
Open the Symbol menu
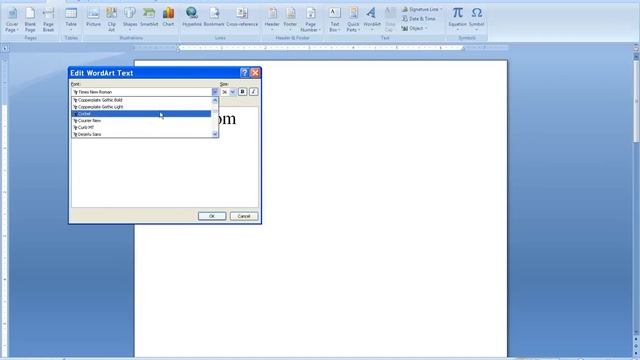click(x=476, y=20)
